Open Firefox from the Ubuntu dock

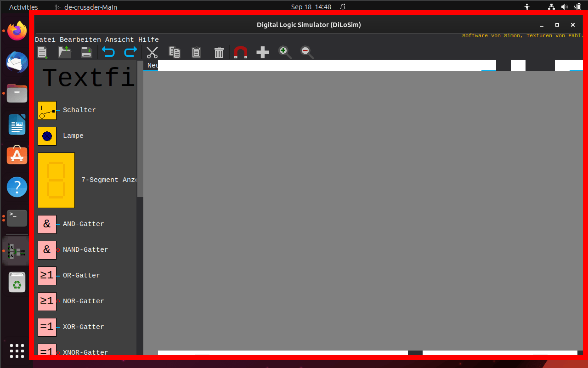[x=17, y=31]
